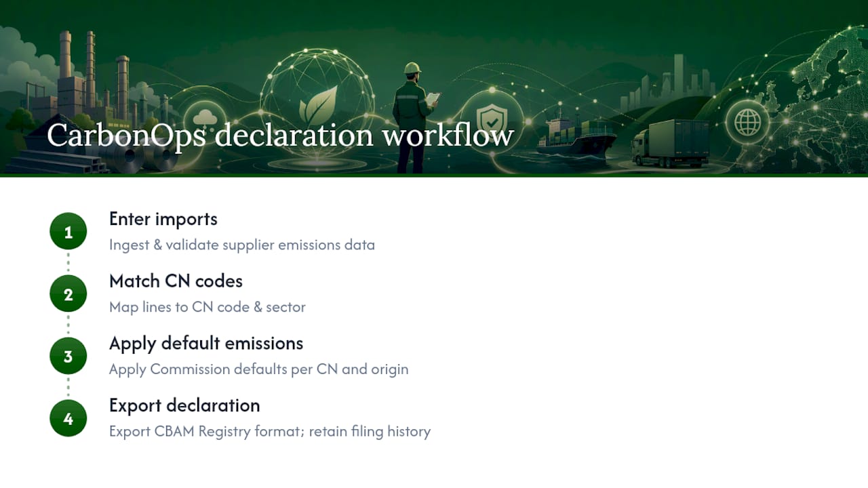The width and height of the screenshot is (868, 488).
Task: Click the step 1 numbered circle
Action: 68,232
